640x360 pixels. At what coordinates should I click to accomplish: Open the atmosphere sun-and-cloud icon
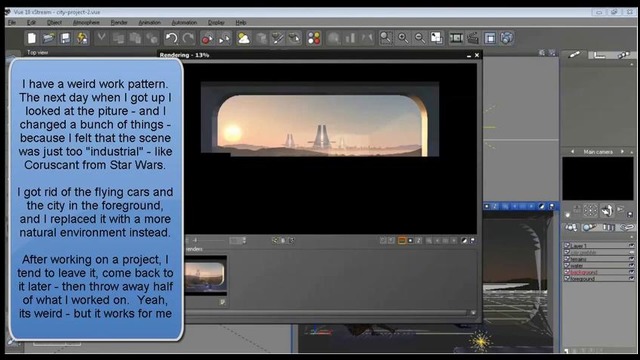pos(244,38)
